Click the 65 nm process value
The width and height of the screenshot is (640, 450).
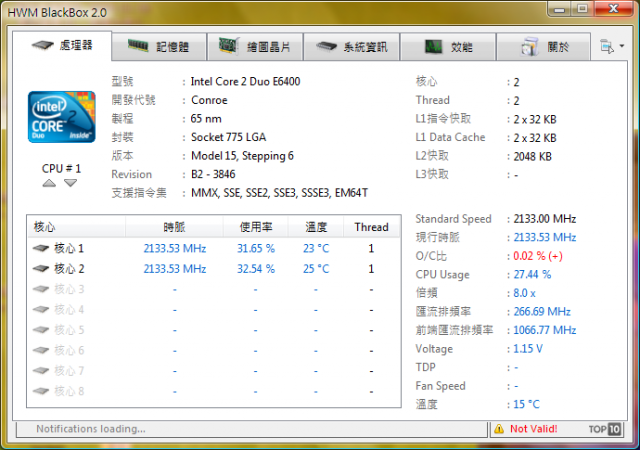point(206,119)
